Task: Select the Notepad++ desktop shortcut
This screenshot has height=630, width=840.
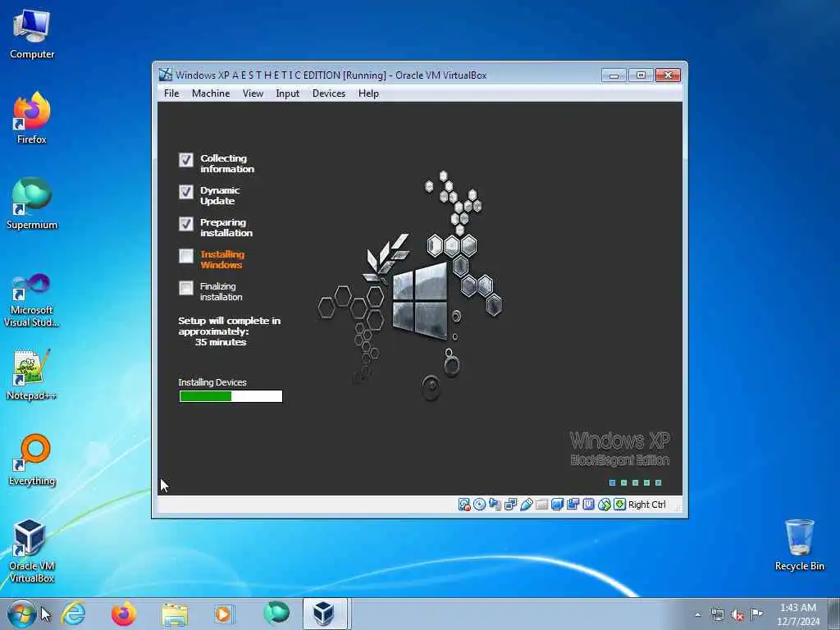Action: 32,375
